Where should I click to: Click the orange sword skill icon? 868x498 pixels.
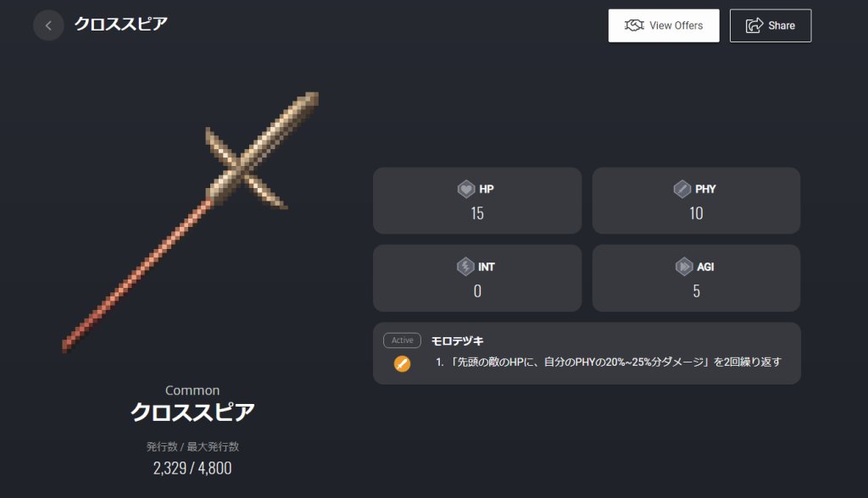402,363
